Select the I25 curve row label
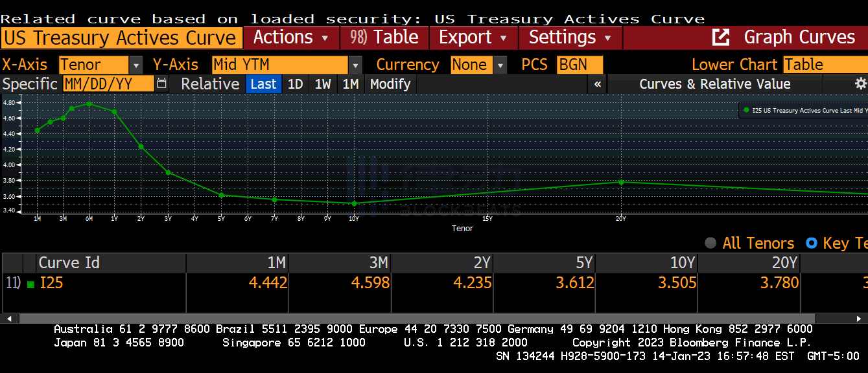This screenshot has height=373, width=868. click(x=51, y=282)
